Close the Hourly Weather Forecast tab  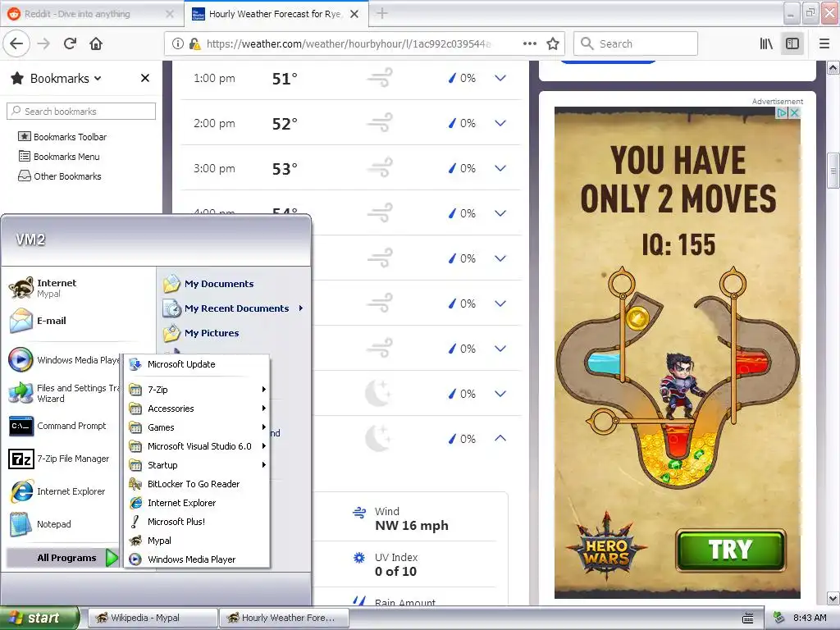pos(354,14)
